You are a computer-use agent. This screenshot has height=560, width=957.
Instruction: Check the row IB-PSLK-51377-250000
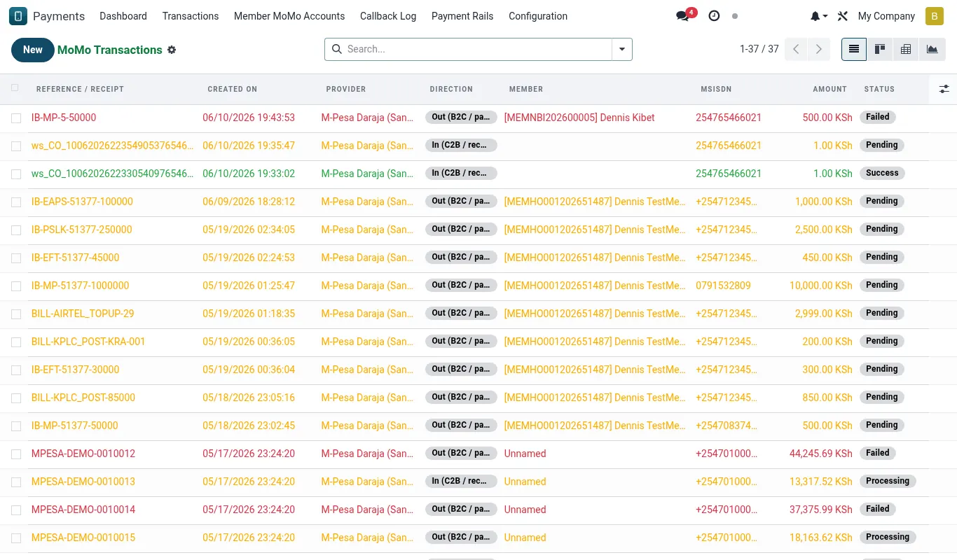pyautogui.click(x=16, y=230)
